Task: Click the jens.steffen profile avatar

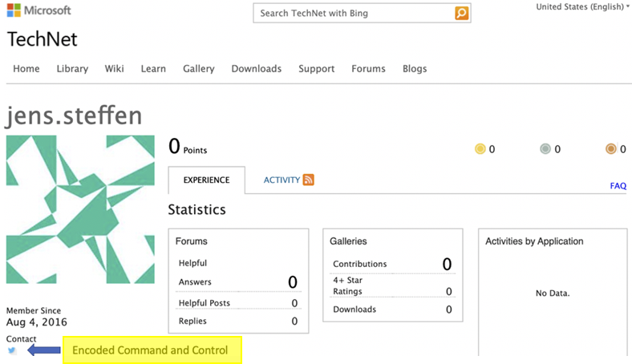Action: 80,209
